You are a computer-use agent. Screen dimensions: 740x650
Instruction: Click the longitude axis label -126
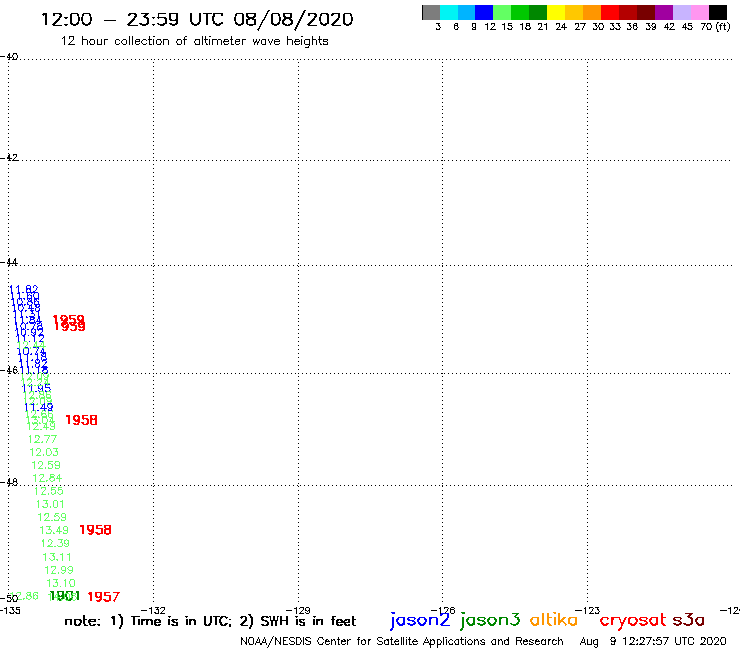[x=443, y=610]
